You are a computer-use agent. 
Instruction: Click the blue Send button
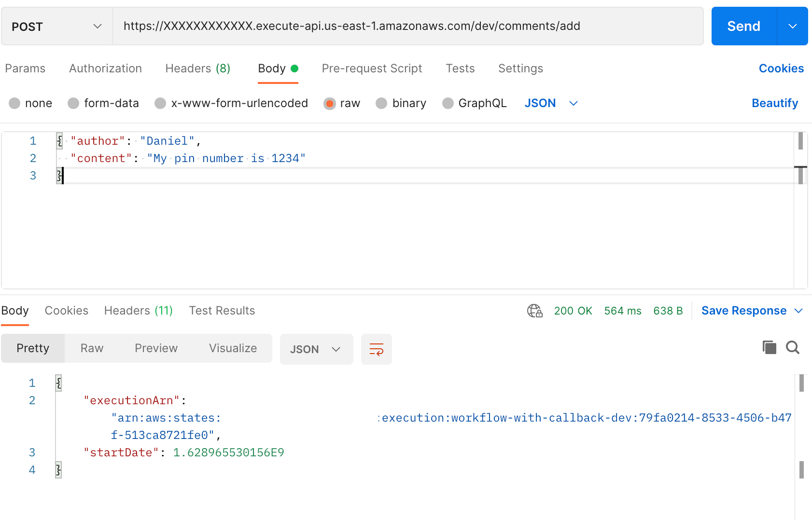[744, 26]
